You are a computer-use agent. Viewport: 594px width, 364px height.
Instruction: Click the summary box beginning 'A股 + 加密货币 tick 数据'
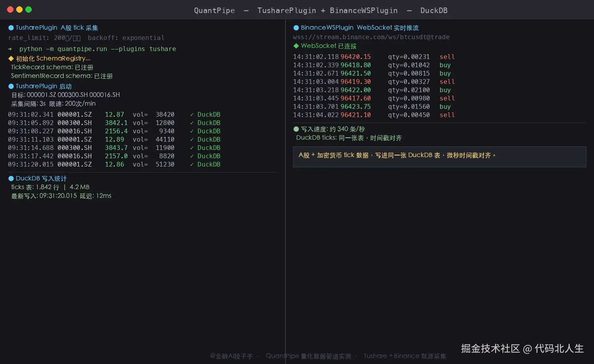tap(440, 157)
